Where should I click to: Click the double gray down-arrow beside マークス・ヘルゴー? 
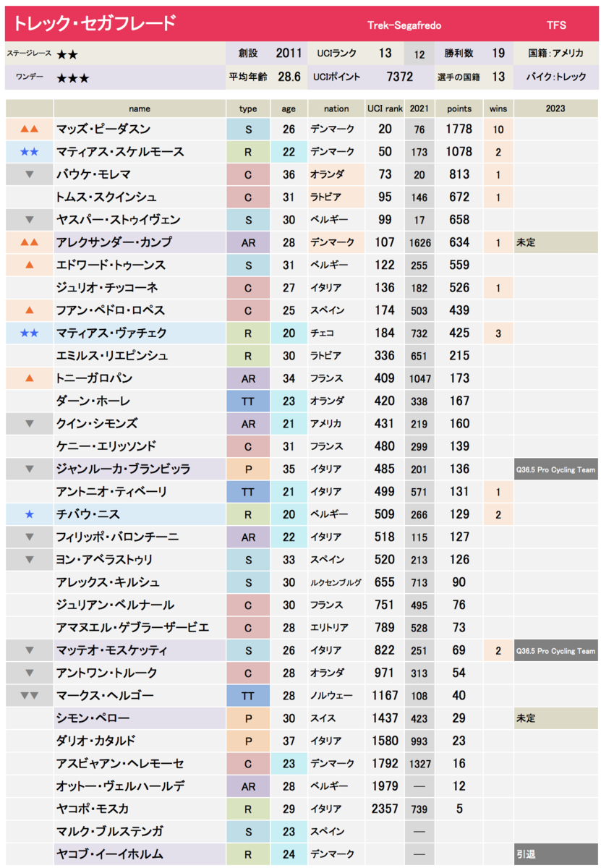pos(30,696)
